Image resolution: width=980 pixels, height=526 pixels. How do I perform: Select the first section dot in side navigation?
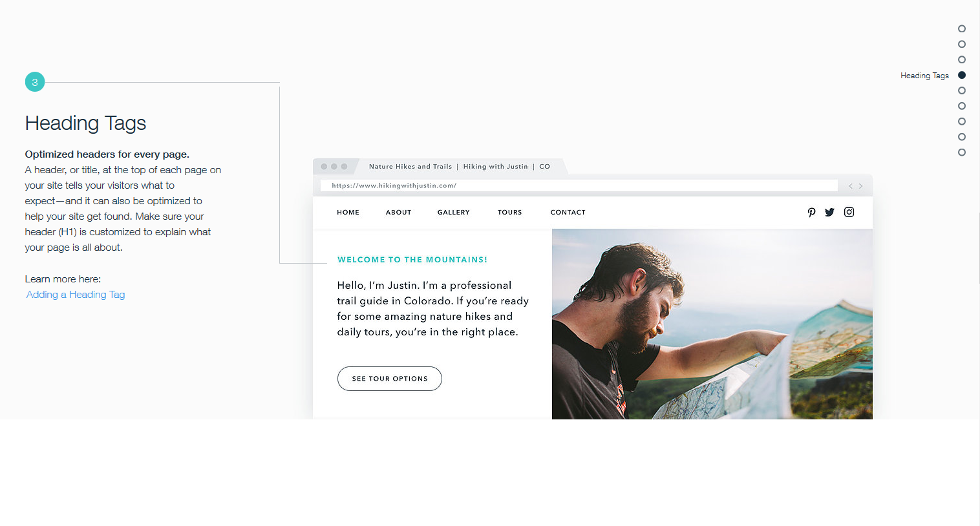tap(962, 28)
